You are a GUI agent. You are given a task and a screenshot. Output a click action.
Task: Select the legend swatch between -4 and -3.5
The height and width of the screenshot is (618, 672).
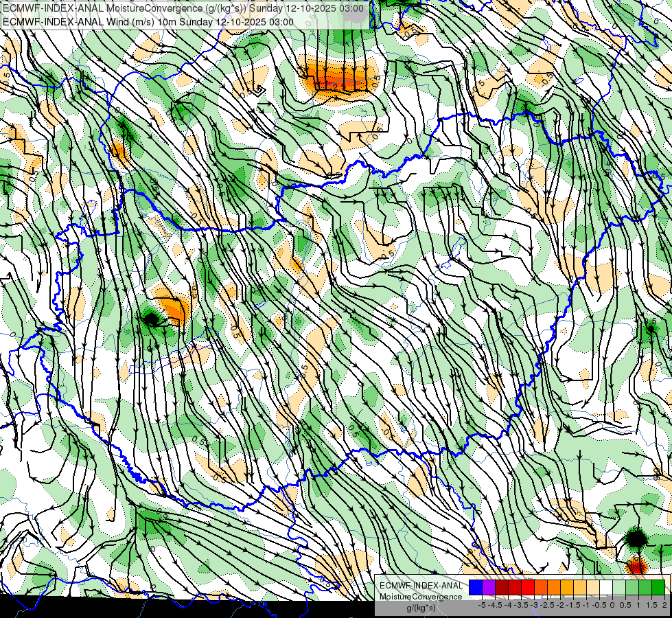515,587
